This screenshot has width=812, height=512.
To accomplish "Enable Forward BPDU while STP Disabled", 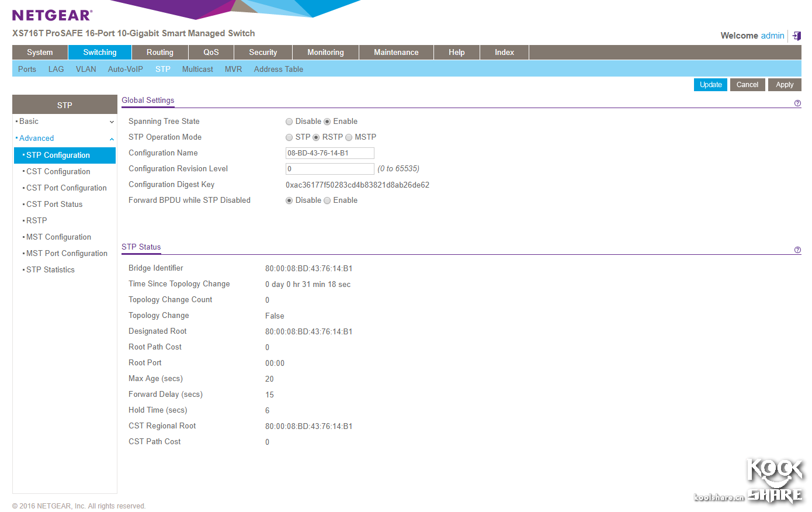I will pos(327,200).
